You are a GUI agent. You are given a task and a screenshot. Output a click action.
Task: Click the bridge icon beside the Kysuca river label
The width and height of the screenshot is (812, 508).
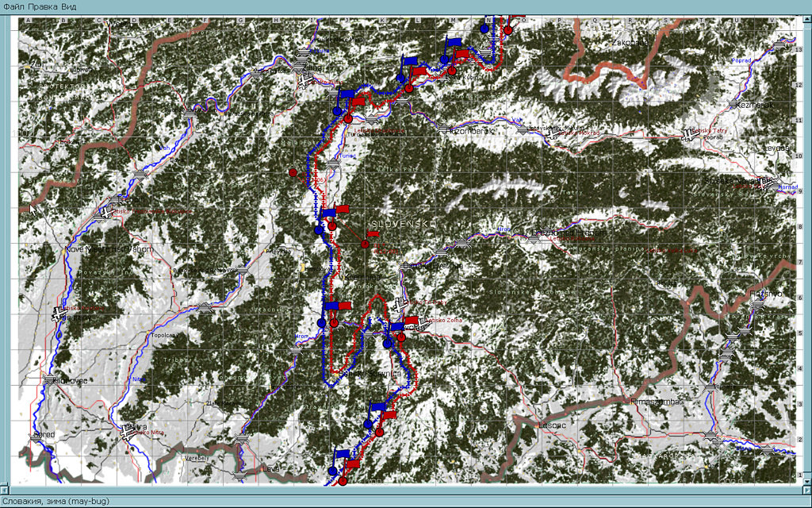[x=304, y=52]
